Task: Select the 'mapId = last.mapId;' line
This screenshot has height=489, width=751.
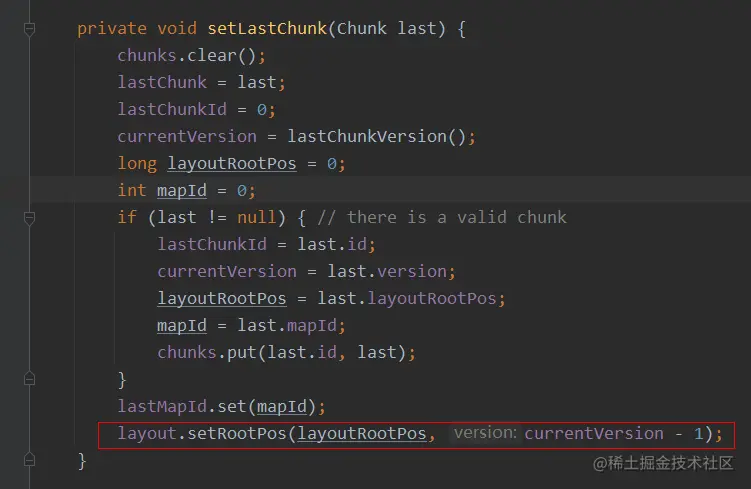Action: click(251, 326)
